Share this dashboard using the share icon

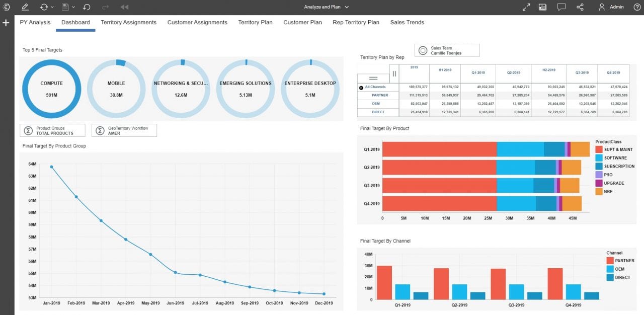coord(580,7)
